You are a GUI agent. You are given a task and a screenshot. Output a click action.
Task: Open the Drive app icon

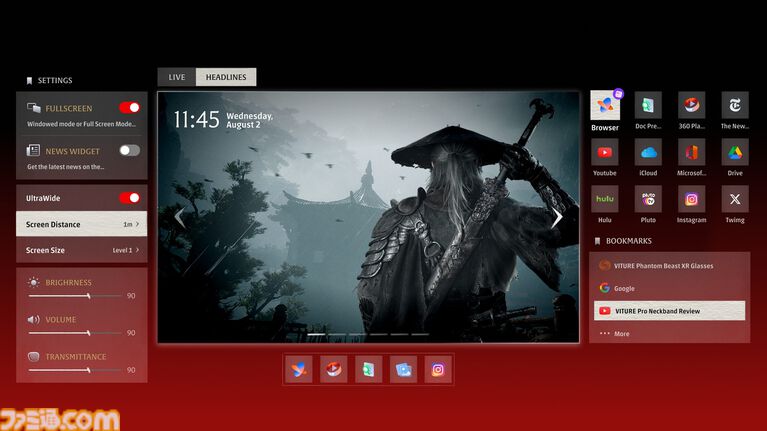[735, 153]
